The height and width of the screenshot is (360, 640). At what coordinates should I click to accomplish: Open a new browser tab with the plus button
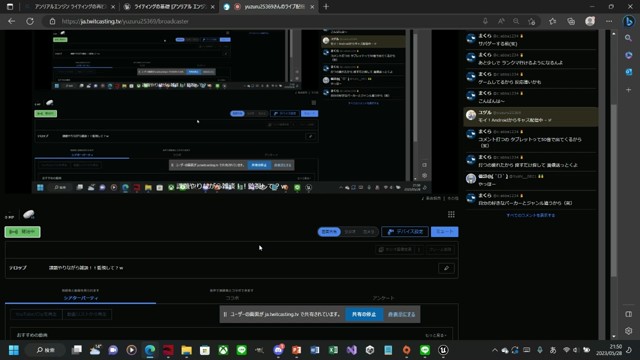point(326,7)
